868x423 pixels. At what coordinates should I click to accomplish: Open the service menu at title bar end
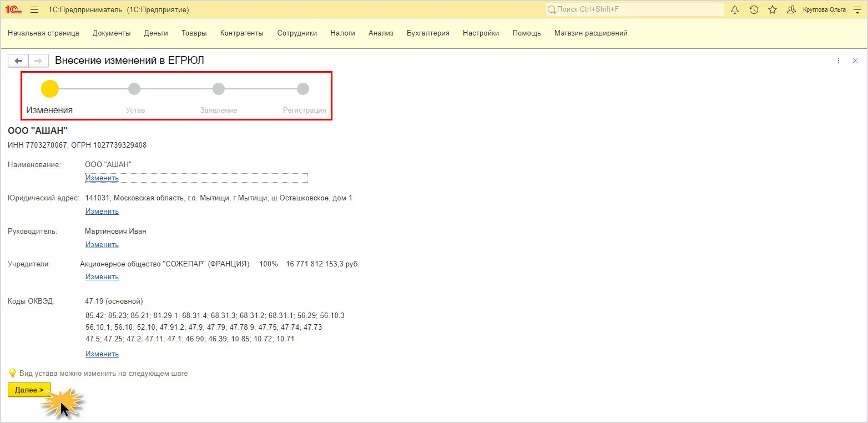click(857, 9)
